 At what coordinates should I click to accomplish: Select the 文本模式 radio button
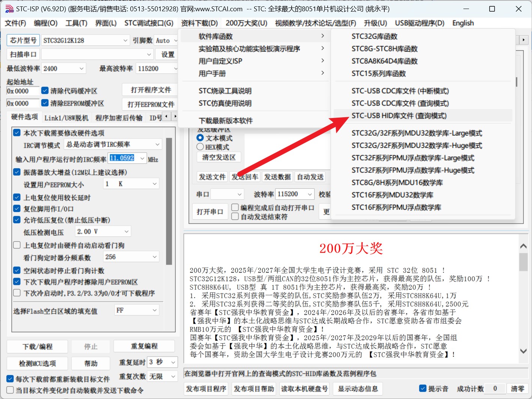pyautogui.click(x=200, y=137)
